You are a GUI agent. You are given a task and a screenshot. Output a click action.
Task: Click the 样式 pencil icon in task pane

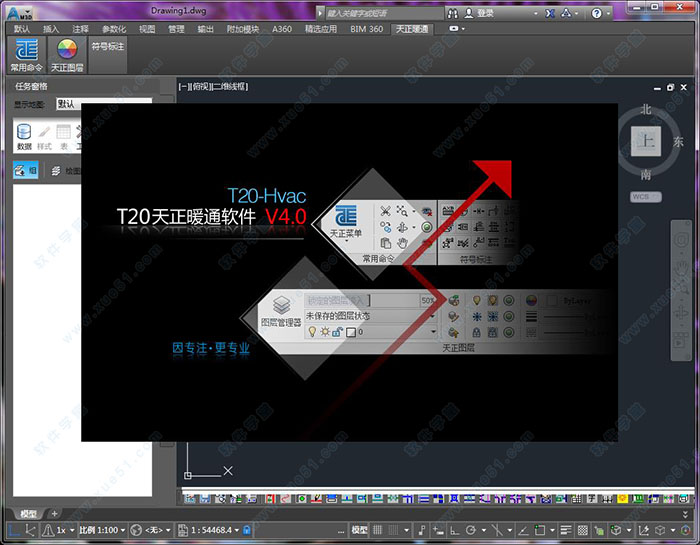pyautogui.click(x=44, y=137)
